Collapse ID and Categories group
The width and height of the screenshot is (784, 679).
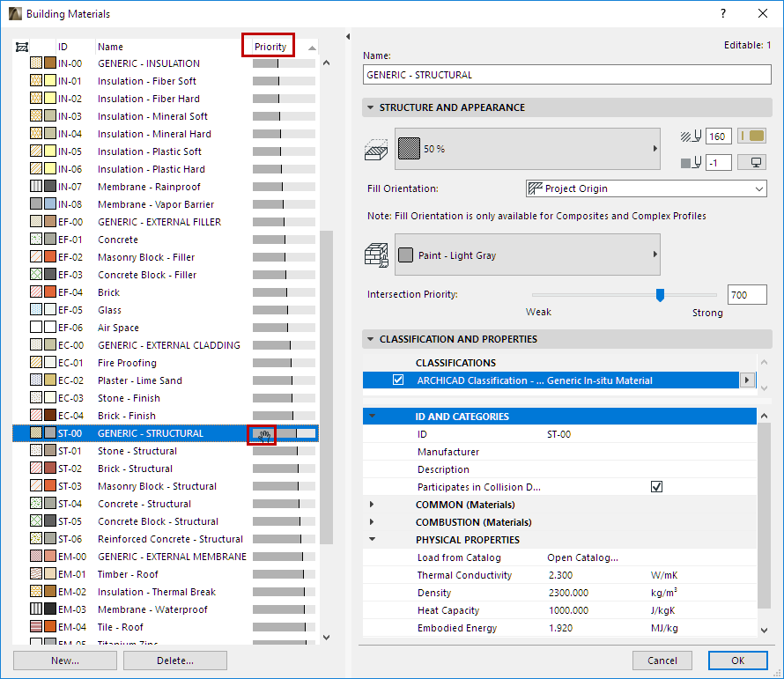372,416
